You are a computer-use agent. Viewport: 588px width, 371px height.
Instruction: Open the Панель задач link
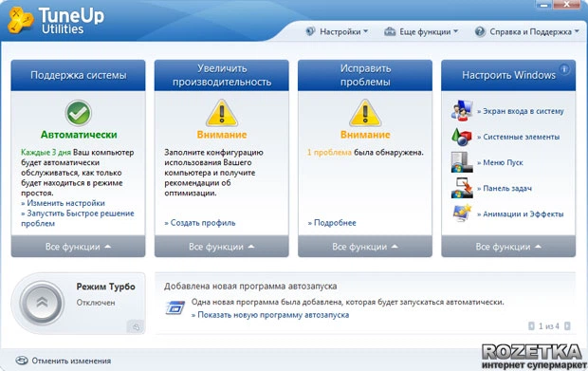click(x=505, y=188)
